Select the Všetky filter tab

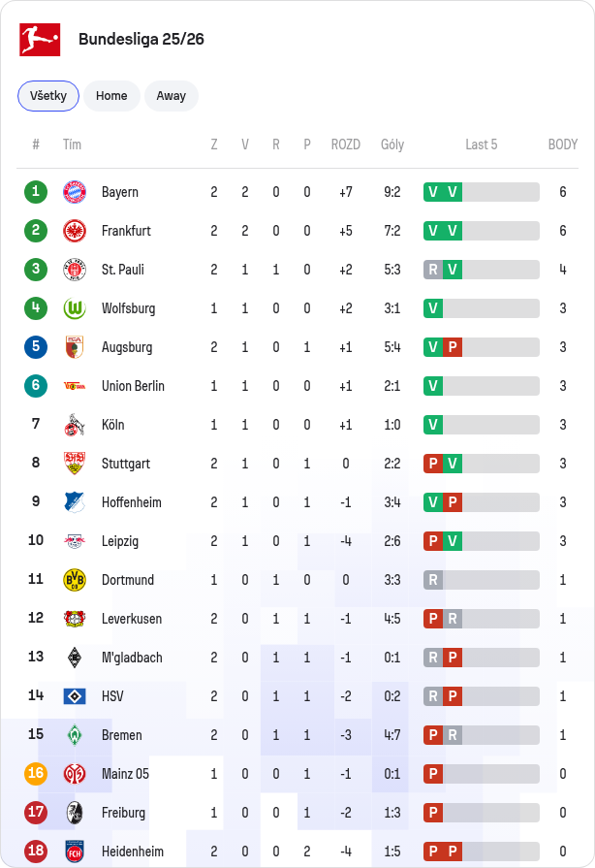click(x=48, y=96)
